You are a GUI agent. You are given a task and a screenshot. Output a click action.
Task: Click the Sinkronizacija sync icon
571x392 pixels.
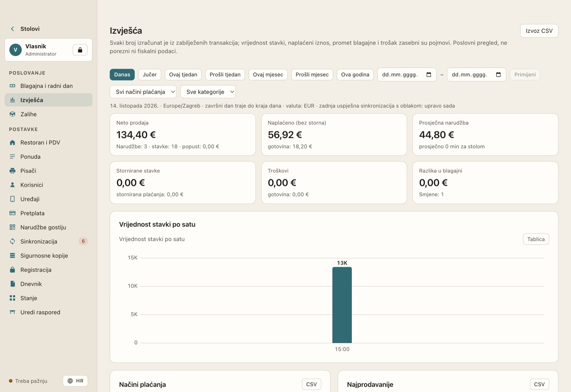(12, 241)
